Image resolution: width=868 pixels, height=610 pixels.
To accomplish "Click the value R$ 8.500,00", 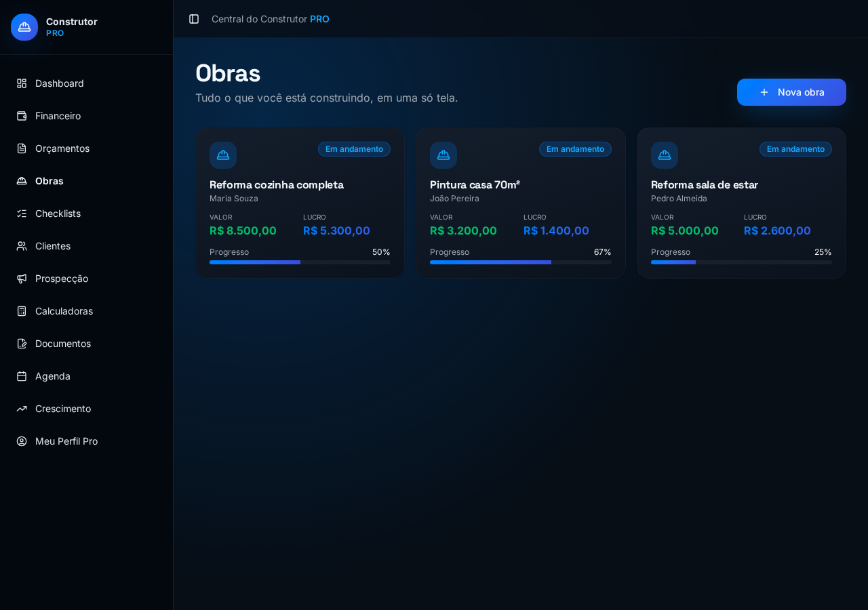I will click(243, 230).
